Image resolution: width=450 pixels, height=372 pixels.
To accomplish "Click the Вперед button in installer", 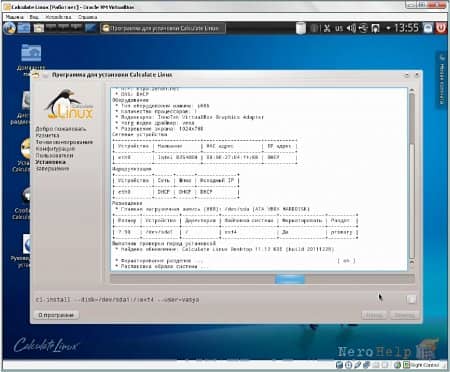I will (x=405, y=315).
